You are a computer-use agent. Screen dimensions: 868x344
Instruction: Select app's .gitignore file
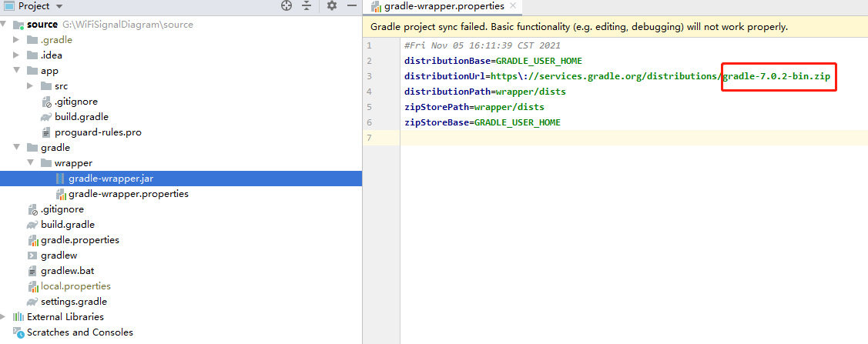(x=75, y=102)
